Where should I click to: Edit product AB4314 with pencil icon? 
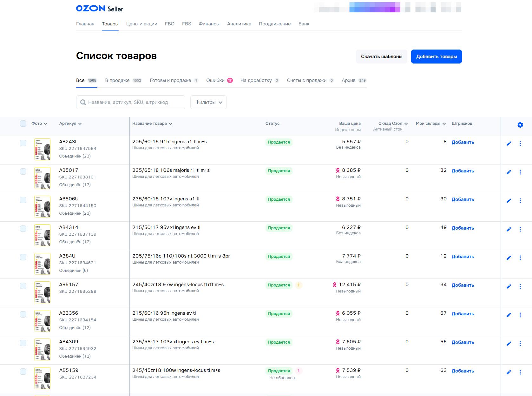point(509,229)
